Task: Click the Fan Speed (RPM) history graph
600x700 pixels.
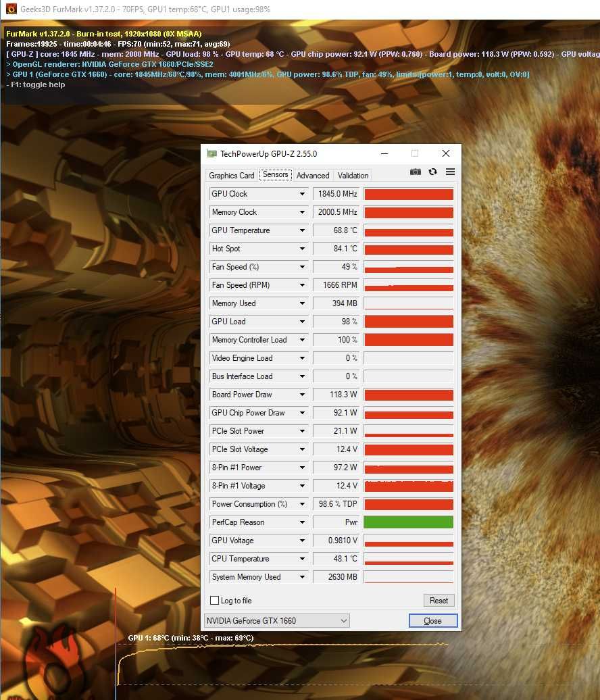Action: 409,285
